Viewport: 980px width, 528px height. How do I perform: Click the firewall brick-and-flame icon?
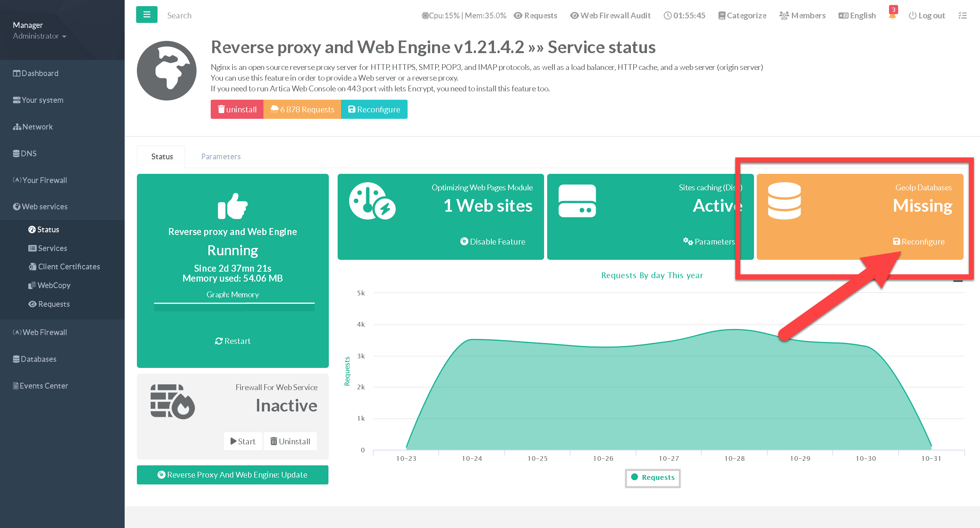tap(172, 402)
